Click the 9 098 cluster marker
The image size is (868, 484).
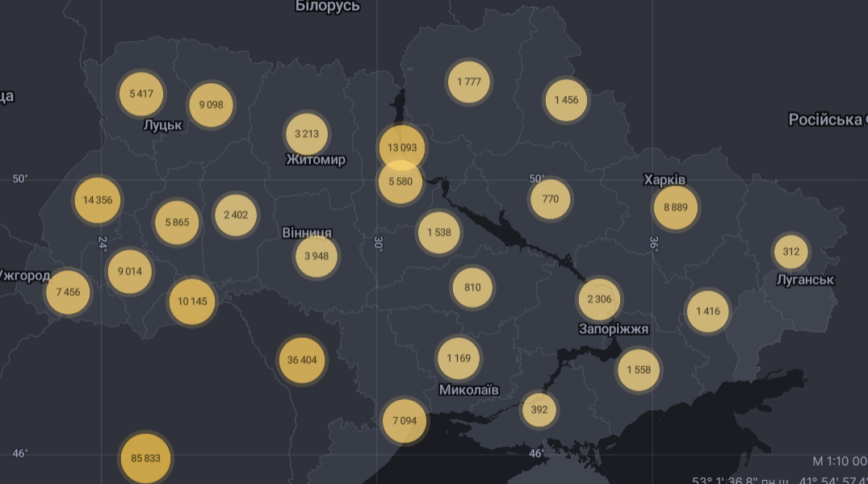(211, 104)
